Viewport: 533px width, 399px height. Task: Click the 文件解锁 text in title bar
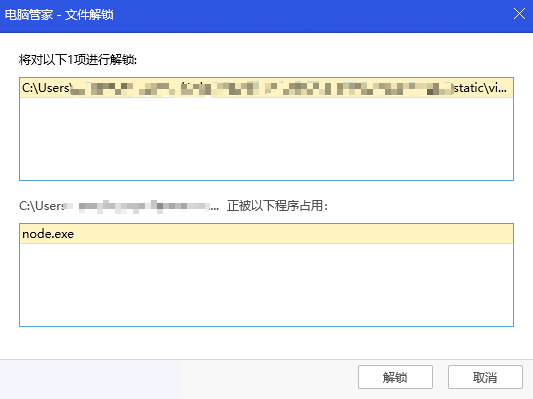click(89, 15)
